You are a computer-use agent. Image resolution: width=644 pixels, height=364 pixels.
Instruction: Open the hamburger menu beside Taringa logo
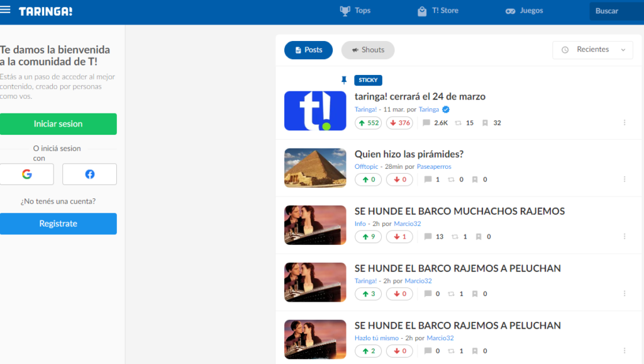pos(6,10)
